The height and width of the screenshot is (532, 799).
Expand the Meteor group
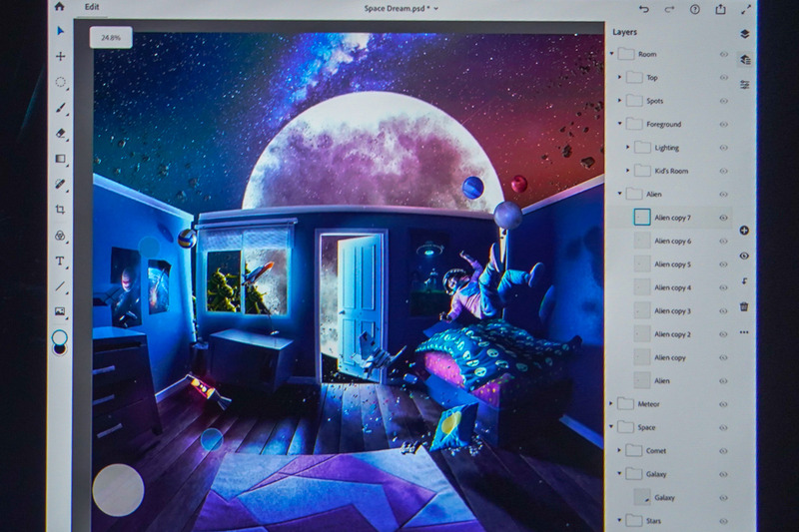[612, 403]
